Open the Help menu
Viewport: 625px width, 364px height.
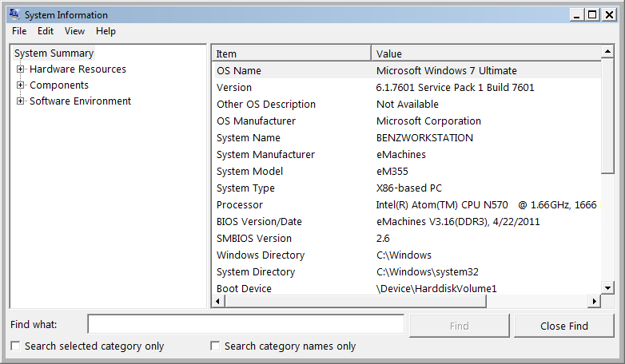pos(105,31)
